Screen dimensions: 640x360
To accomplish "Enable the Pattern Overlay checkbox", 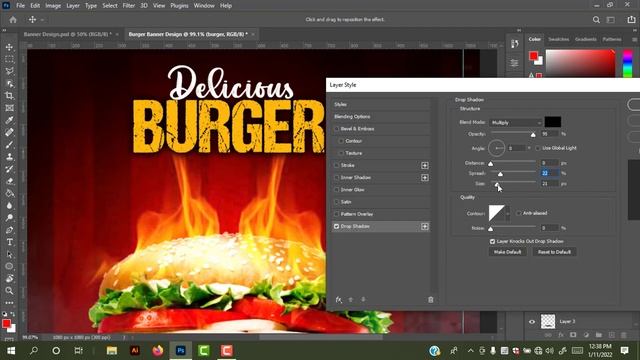I will click(x=336, y=214).
